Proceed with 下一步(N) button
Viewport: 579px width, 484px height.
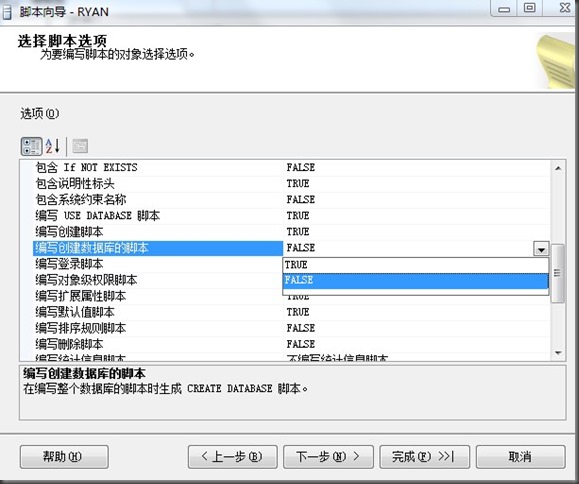(x=328, y=457)
